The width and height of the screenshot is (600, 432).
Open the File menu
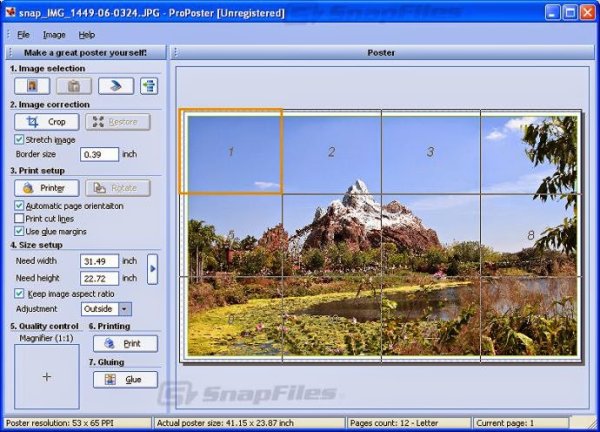point(23,34)
